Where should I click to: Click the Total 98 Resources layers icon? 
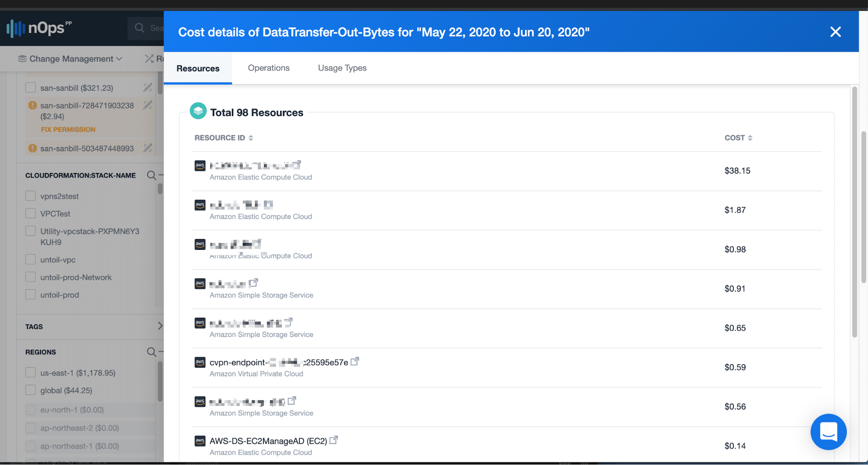pyautogui.click(x=198, y=111)
